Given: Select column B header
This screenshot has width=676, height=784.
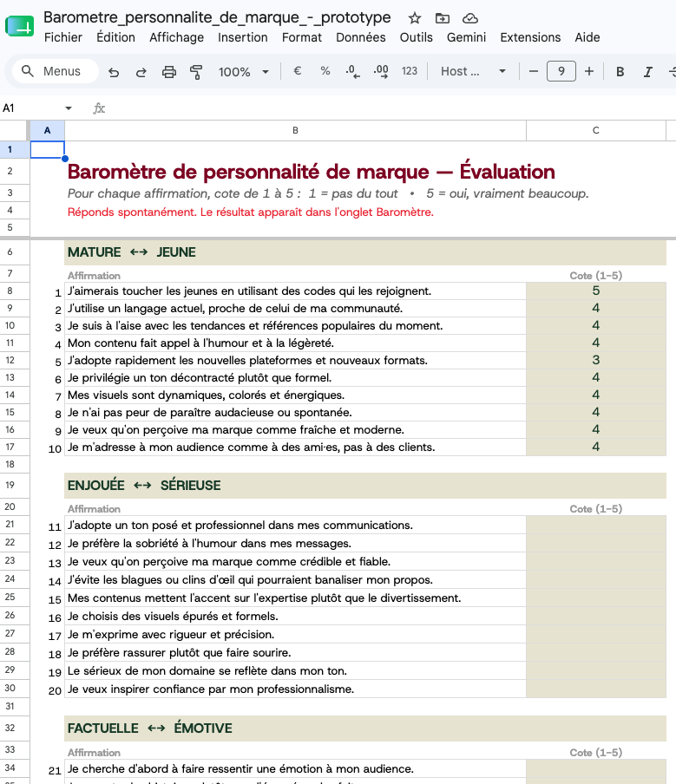Looking at the screenshot, I should point(295,130).
